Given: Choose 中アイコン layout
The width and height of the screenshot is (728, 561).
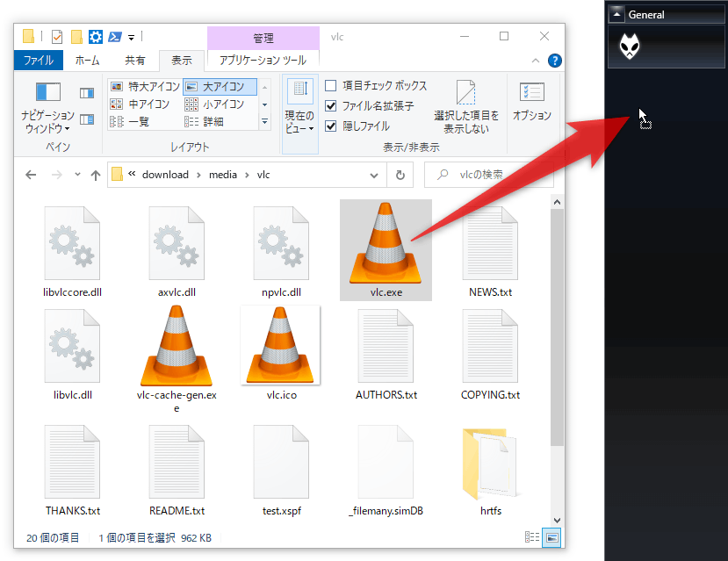Looking at the screenshot, I should (x=140, y=104).
